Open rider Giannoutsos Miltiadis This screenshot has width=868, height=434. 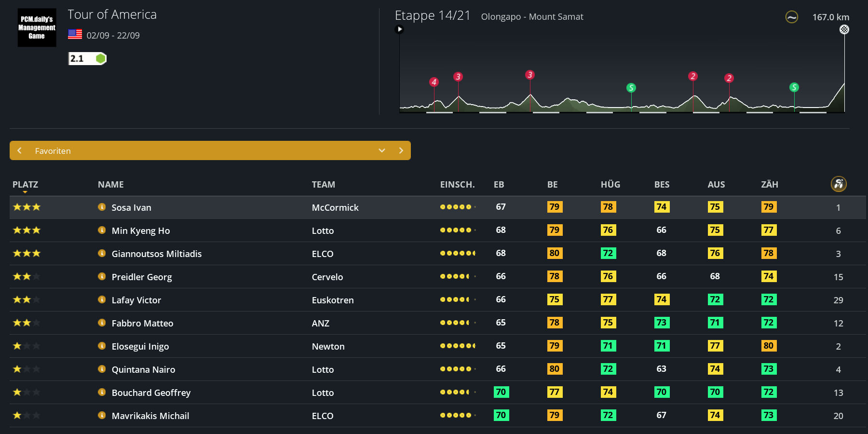pos(156,254)
